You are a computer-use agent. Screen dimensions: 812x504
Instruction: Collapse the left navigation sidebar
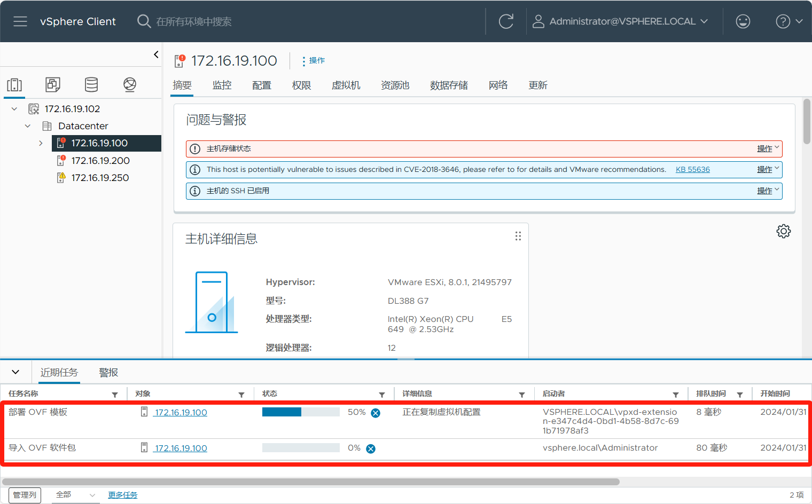pyautogui.click(x=156, y=54)
